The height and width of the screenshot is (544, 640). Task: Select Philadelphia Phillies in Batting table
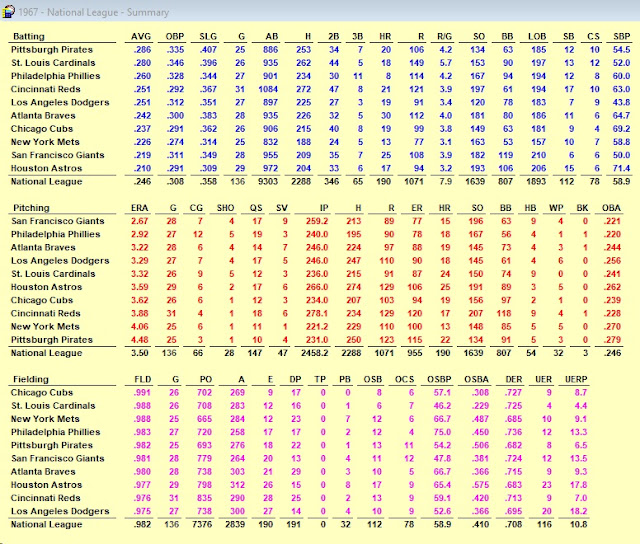coord(56,76)
